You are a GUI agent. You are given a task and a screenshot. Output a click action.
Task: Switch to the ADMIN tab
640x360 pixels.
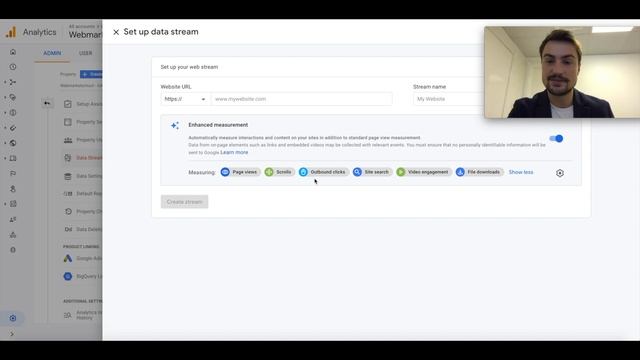pyautogui.click(x=52, y=53)
